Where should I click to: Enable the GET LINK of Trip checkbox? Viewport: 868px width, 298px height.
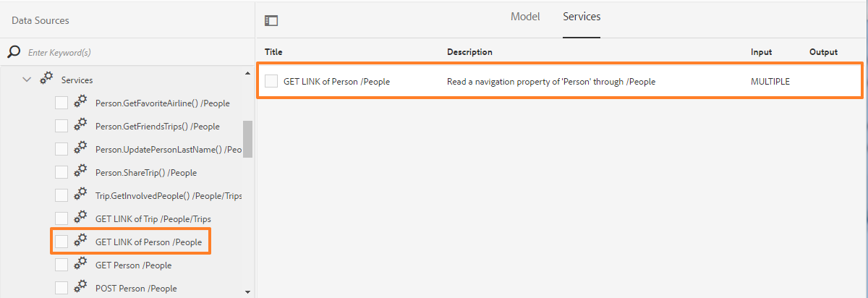61,218
